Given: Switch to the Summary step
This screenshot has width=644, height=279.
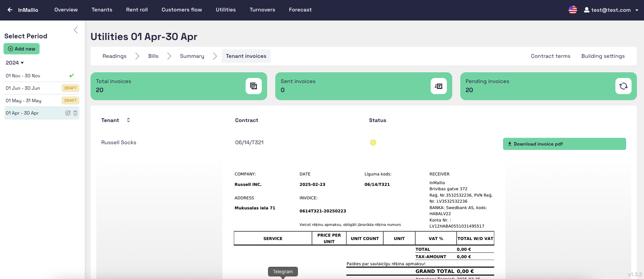Looking at the screenshot, I should (192, 56).
